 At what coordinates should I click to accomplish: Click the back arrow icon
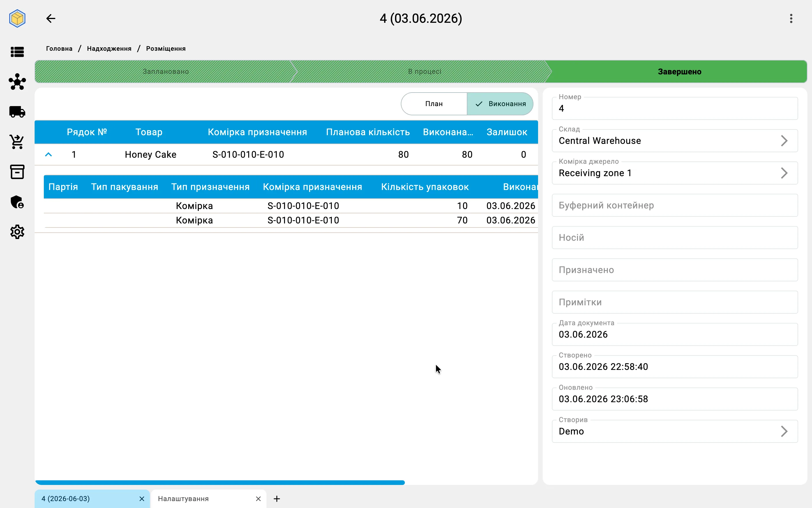click(51, 18)
